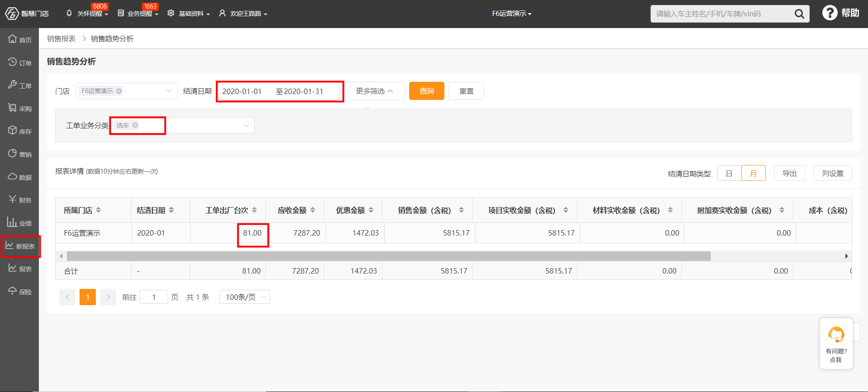The image size is (868, 392).
Task: Open the 欢迎王路路 user menu
Action: pyautogui.click(x=243, y=14)
